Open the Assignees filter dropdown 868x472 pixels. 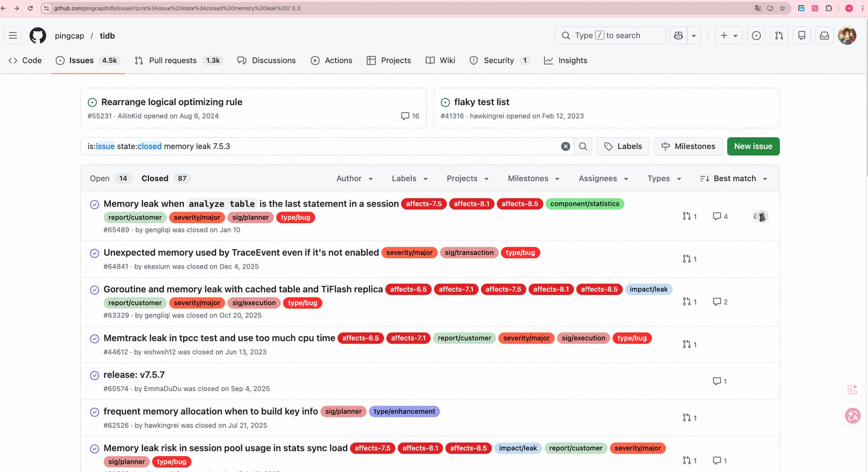tap(604, 178)
